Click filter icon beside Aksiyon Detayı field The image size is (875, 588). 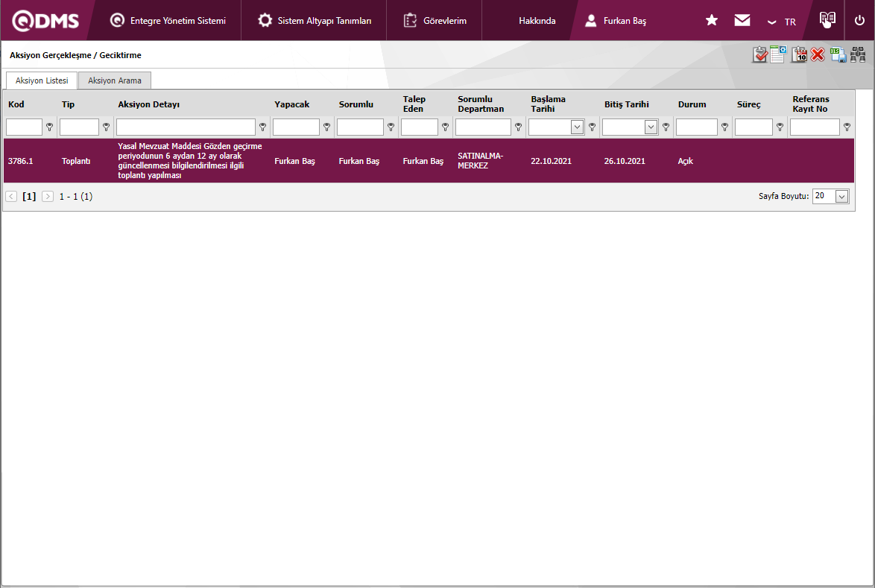tap(262, 127)
